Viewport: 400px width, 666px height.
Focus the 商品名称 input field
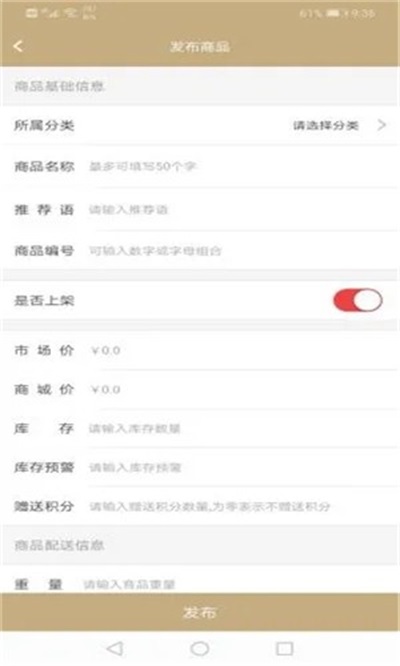coord(242,166)
